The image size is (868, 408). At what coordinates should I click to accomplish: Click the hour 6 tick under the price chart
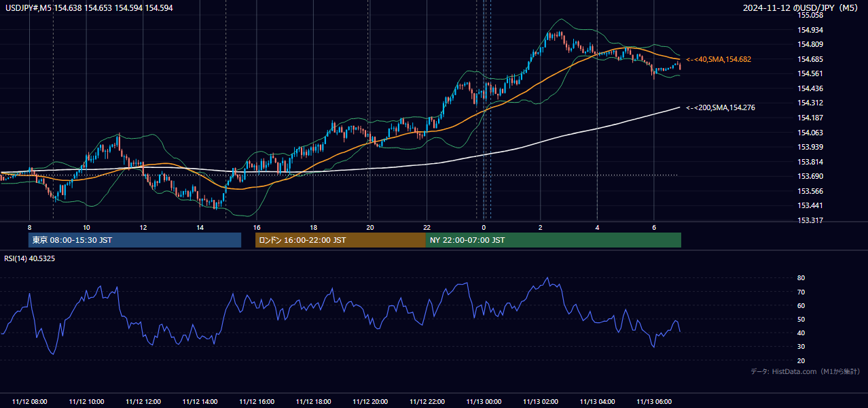(654, 227)
